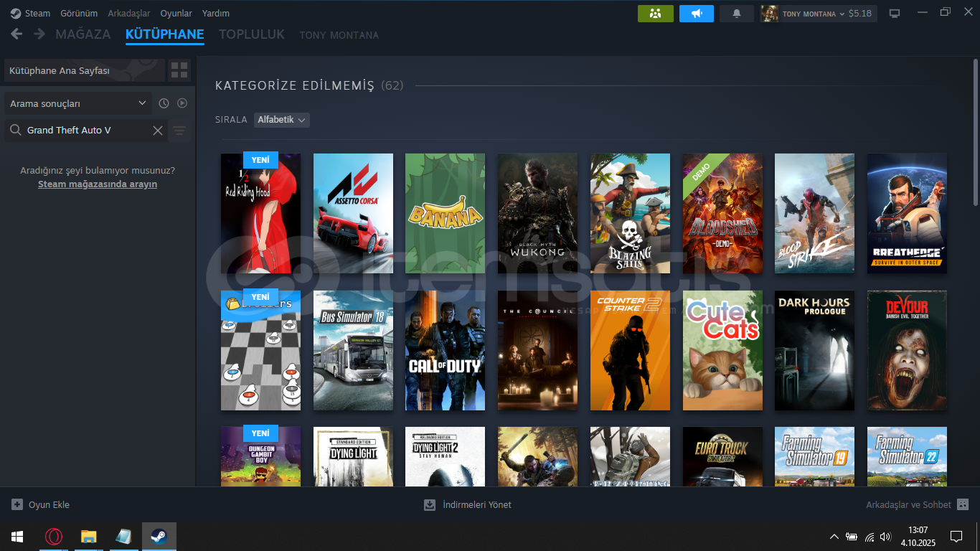The width and height of the screenshot is (980, 551).
Task: Select the Blazing Sails cover
Action: (x=630, y=213)
